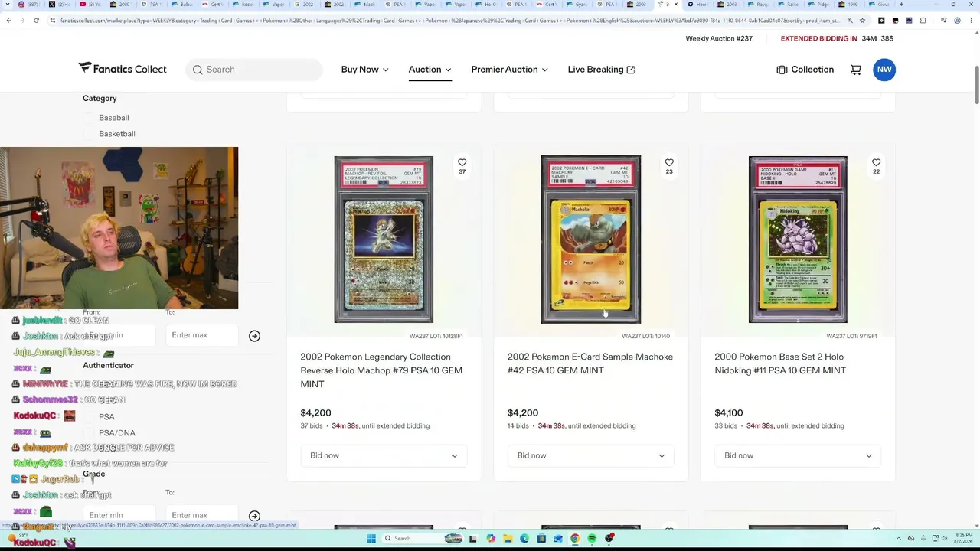Favorite the Machop #79 listing heart
980x551 pixels.
(462, 162)
